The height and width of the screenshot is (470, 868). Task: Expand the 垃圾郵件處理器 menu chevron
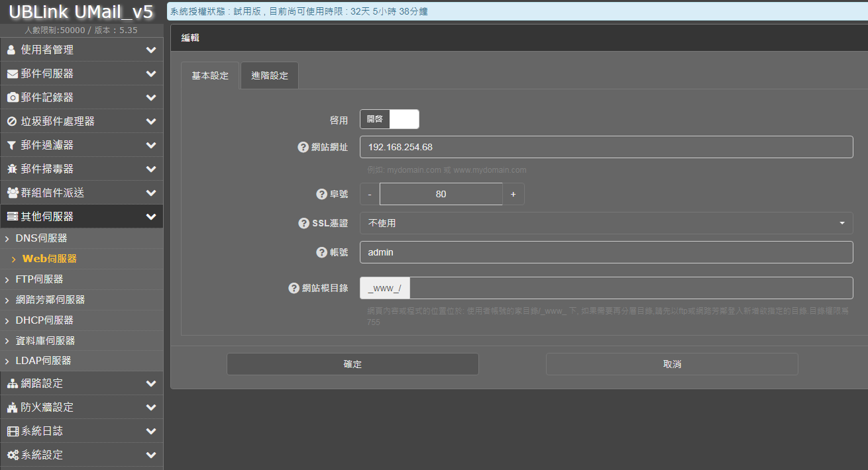click(x=151, y=122)
